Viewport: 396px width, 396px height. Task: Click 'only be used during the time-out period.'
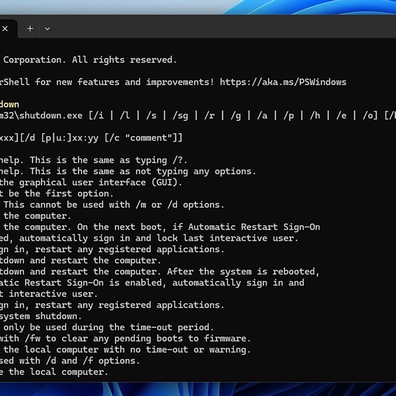pos(109,327)
